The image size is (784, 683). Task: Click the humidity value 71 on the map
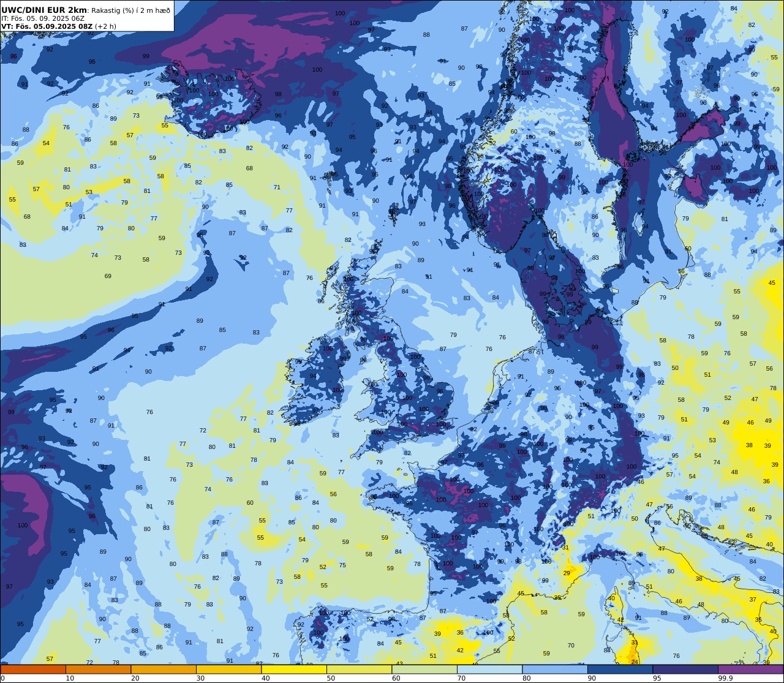point(277,187)
